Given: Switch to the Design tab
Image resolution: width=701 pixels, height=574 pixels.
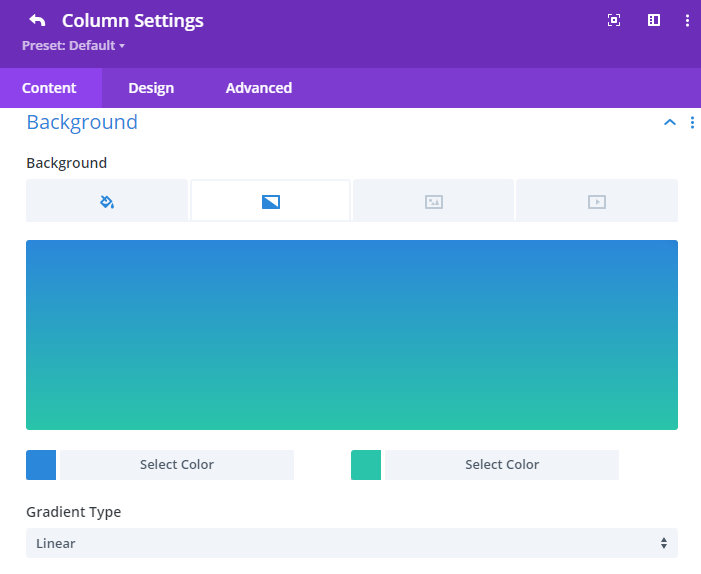Looking at the screenshot, I should [x=151, y=88].
